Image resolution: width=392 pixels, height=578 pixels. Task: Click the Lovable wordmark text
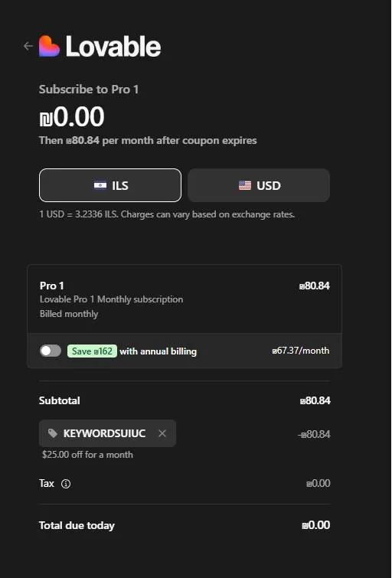point(113,47)
